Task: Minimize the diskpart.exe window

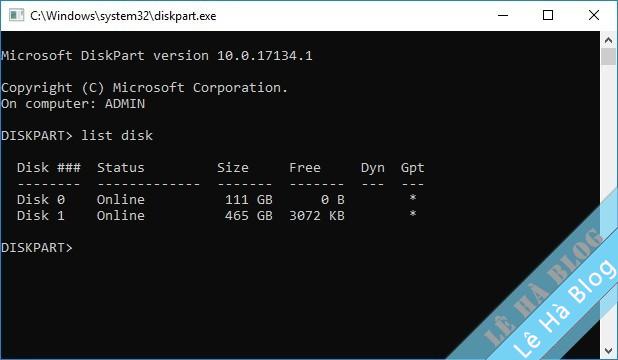Action: click(x=503, y=16)
